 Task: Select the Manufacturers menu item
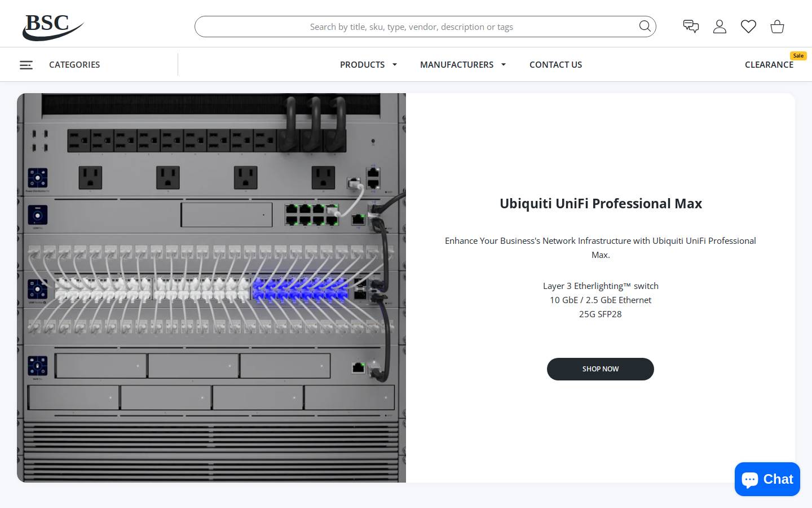click(457, 64)
